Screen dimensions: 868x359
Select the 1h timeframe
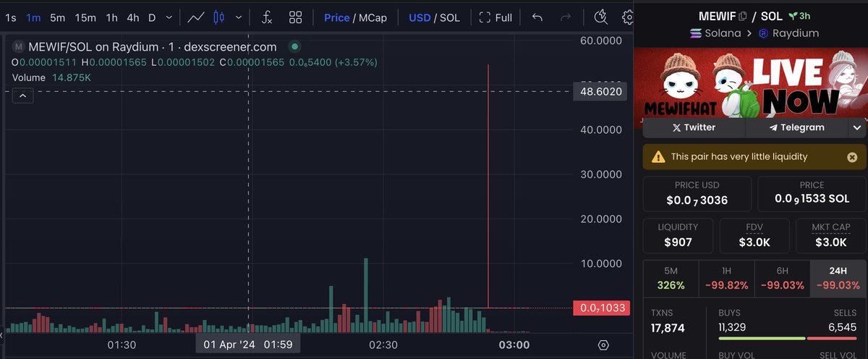[x=111, y=17]
